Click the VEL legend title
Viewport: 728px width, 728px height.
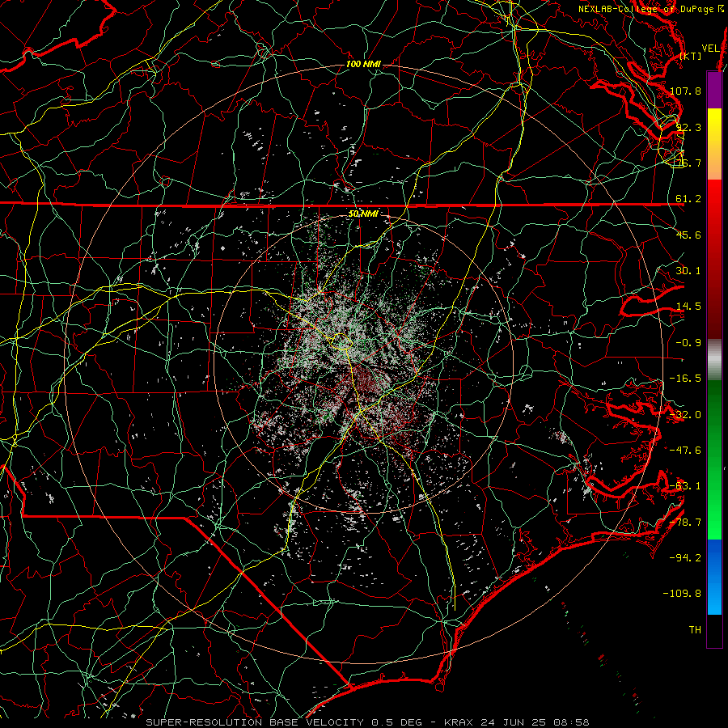click(x=710, y=49)
